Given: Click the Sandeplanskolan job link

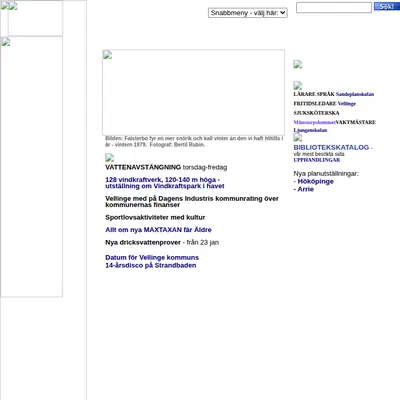Looking at the screenshot, I should point(355,94).
